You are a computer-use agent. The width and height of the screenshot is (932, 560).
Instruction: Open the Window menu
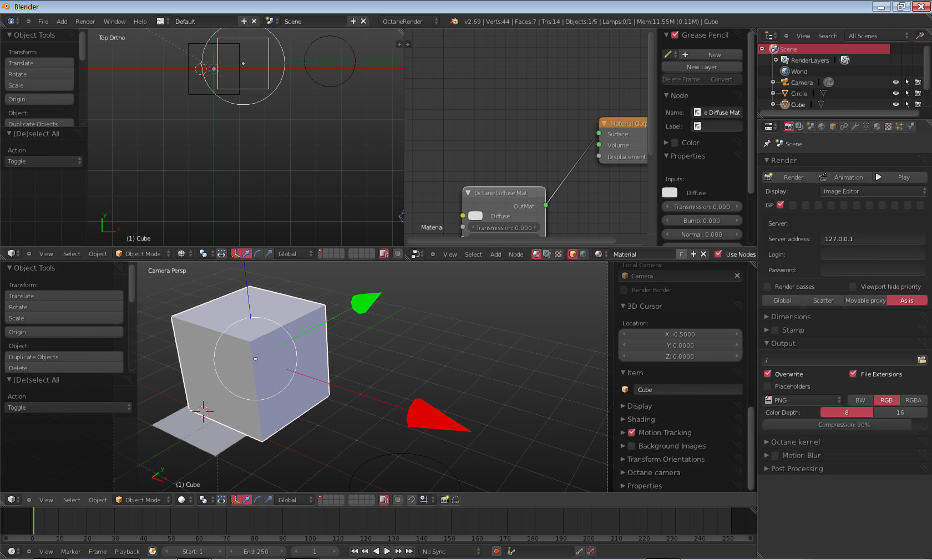(114, 22)
